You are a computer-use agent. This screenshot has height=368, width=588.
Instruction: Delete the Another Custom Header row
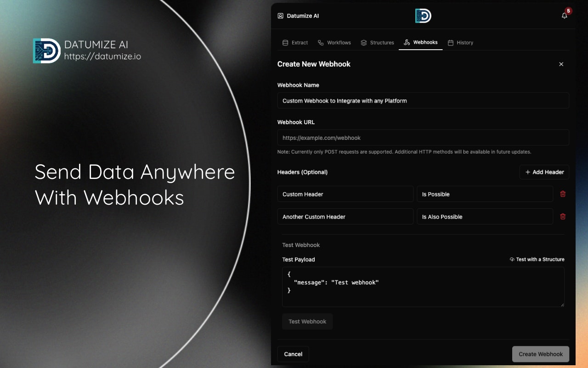(x=563, y=217)
